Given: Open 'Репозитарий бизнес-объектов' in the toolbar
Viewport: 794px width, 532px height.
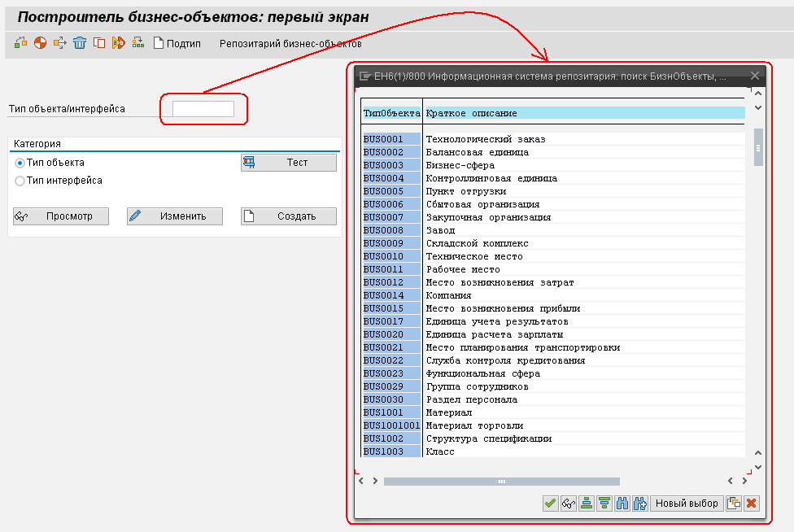Looking at the screenshot, I should tap(290, 43).
